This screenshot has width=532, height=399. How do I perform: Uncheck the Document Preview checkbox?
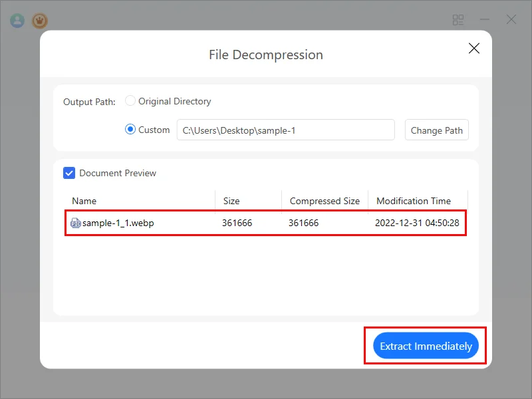point(69,173)
